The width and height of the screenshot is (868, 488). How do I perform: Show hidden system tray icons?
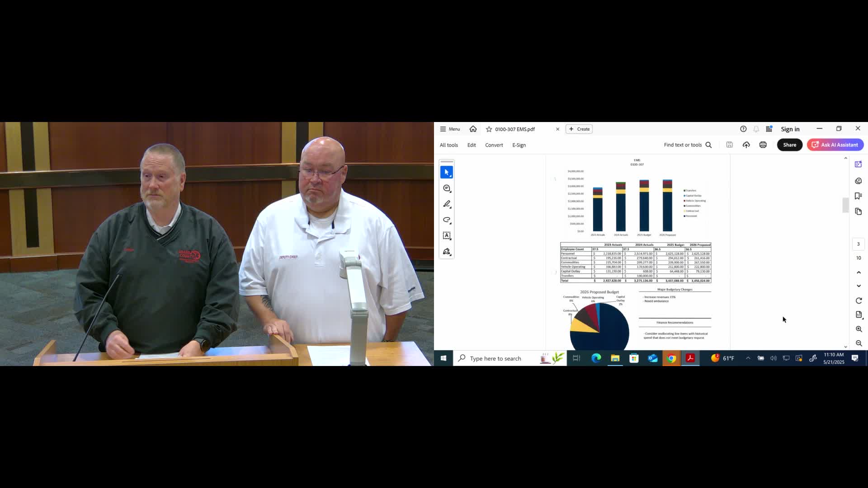(748, 358)
